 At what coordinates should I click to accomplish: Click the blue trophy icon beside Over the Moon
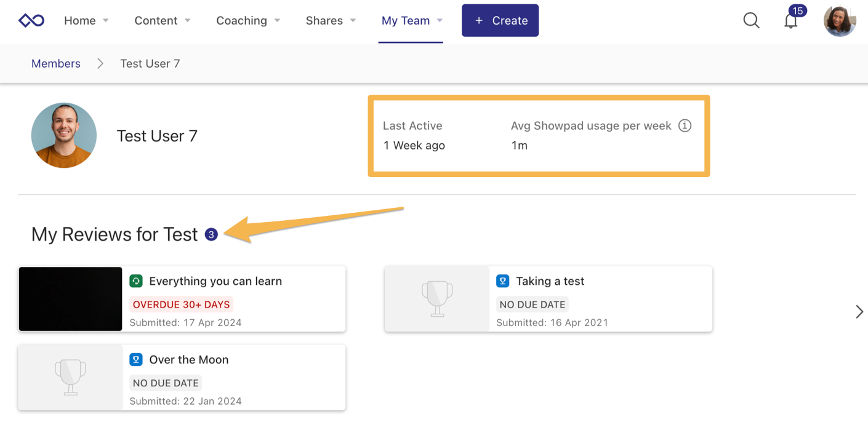click(x=136, y=360)
